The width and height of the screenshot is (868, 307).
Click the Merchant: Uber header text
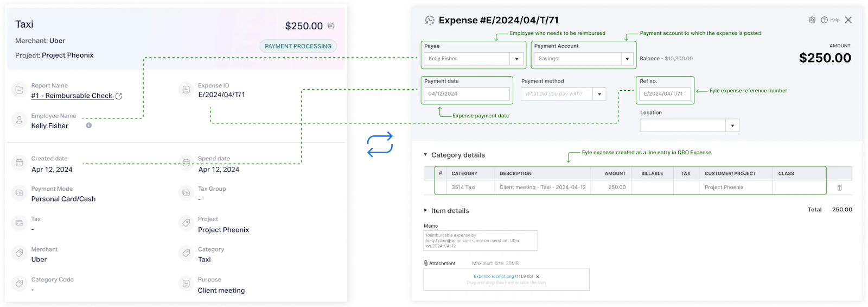[40, 41]
